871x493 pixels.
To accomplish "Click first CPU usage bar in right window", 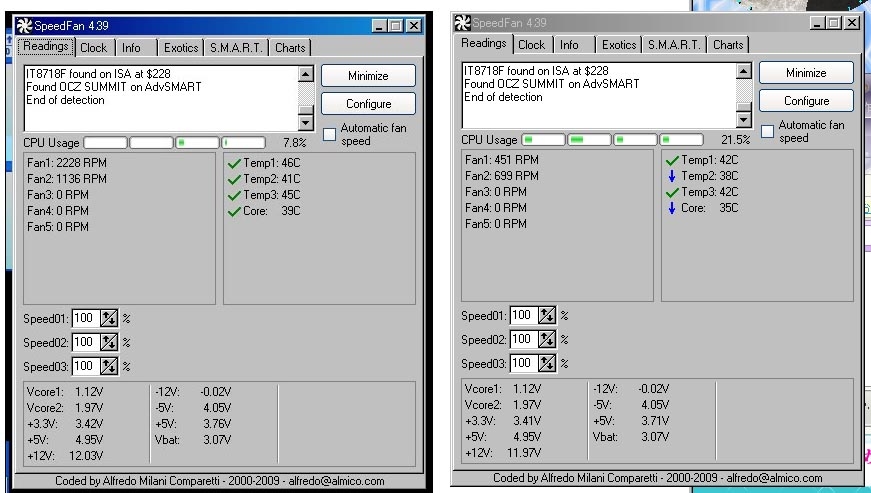I will click(543, 139).
